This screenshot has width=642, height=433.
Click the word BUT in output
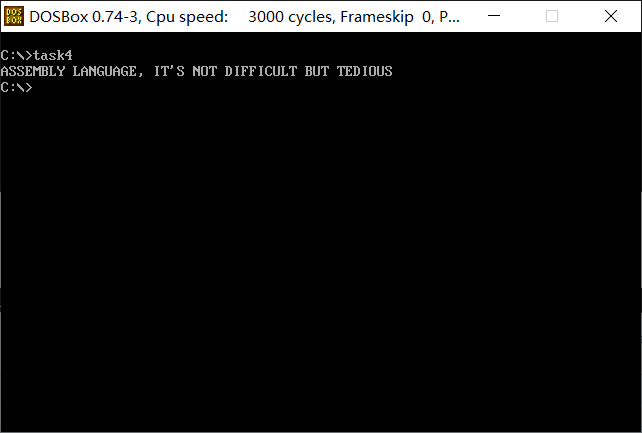click(x=317, y=71)
